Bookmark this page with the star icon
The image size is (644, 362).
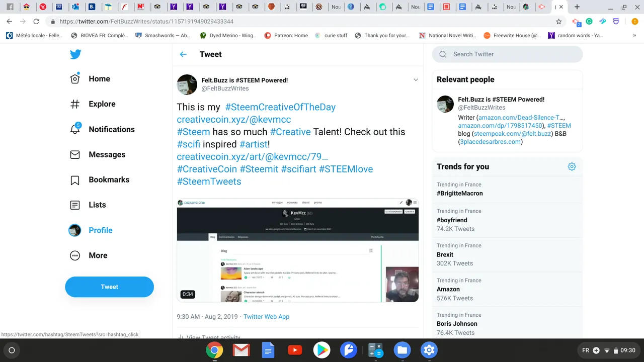coord(558,22)
